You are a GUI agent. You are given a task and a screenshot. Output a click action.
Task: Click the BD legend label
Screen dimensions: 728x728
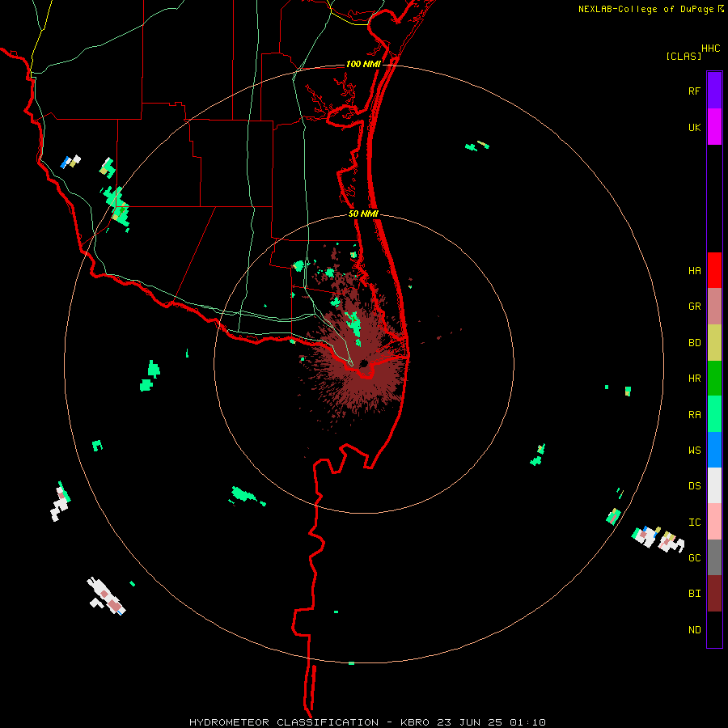pos(694,343)
